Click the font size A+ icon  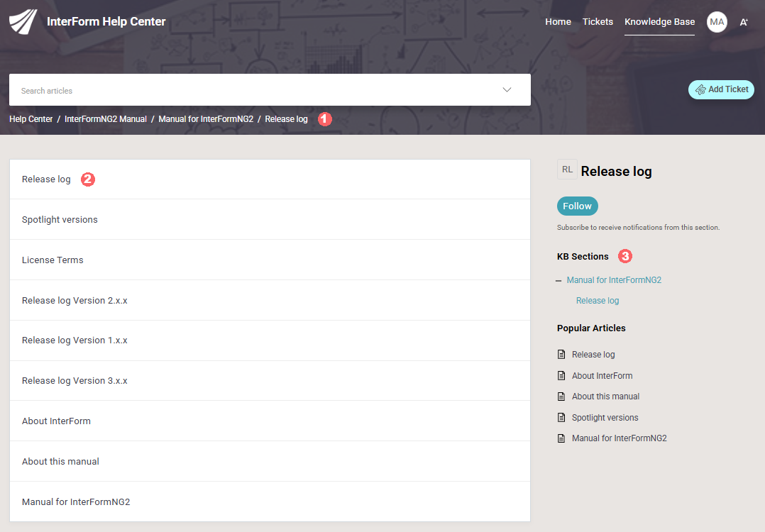pos(744,22)
